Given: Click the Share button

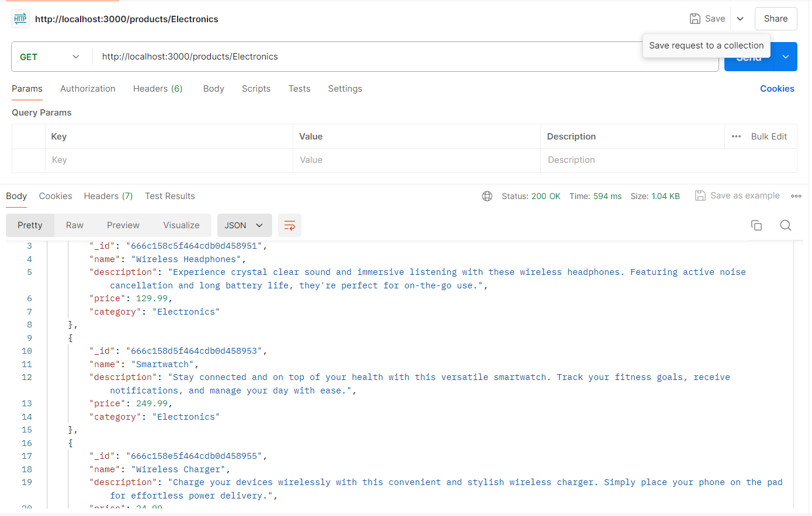Looking at the screenshot, I should point(776,19).
